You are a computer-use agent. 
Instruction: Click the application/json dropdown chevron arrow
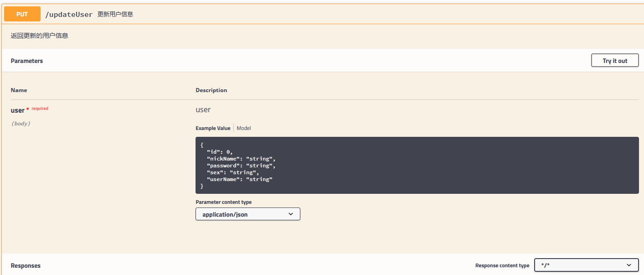pos(291,214)
